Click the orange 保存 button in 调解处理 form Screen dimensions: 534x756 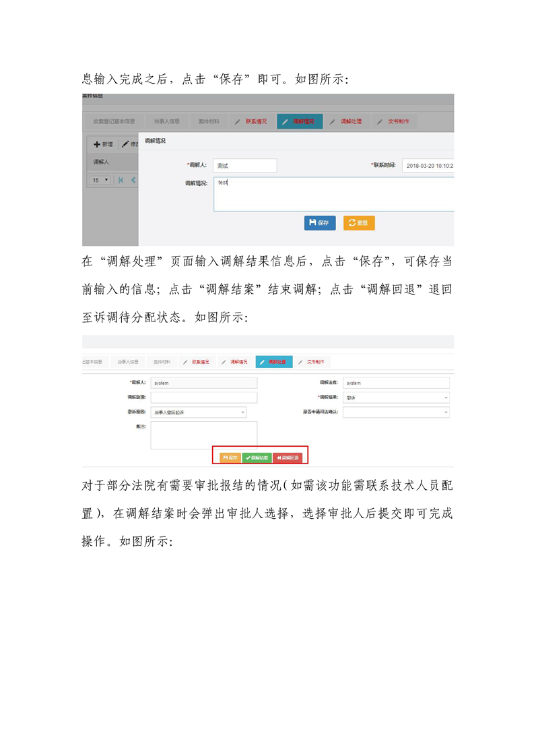coord(230,458)
